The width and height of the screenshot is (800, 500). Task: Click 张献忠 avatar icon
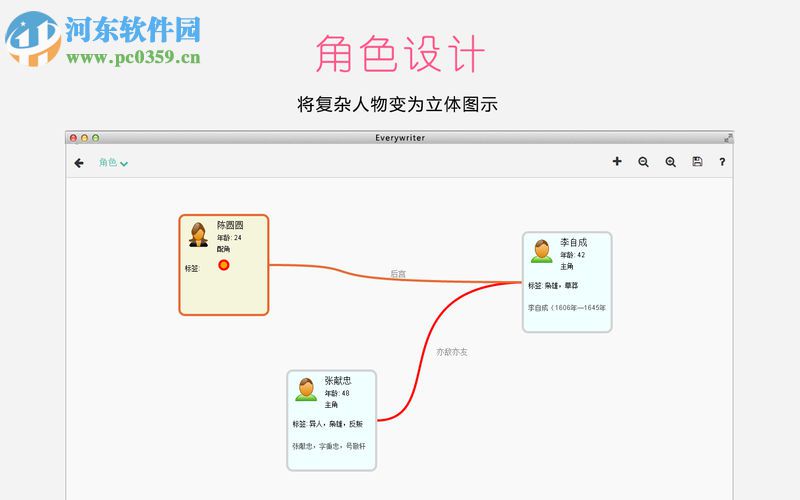306,390
